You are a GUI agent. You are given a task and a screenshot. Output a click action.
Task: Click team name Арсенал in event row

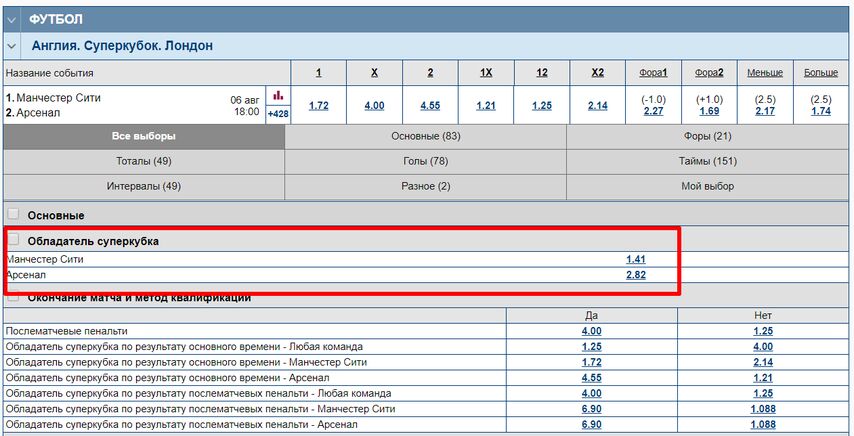38,113
